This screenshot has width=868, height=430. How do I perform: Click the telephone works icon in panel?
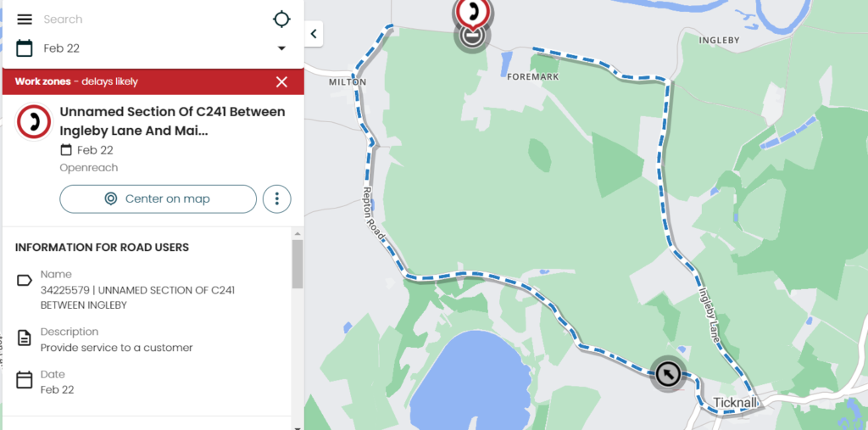click(34, 121)
